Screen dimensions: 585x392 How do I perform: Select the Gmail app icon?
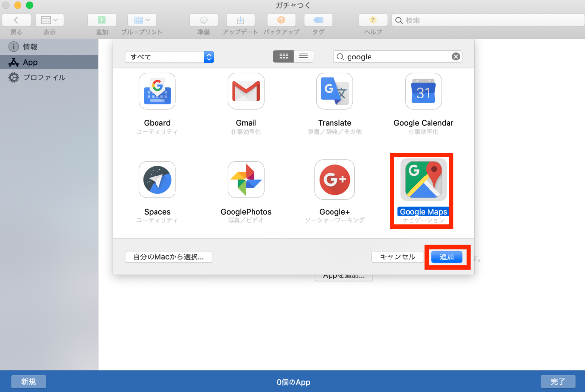pos(246,91)
